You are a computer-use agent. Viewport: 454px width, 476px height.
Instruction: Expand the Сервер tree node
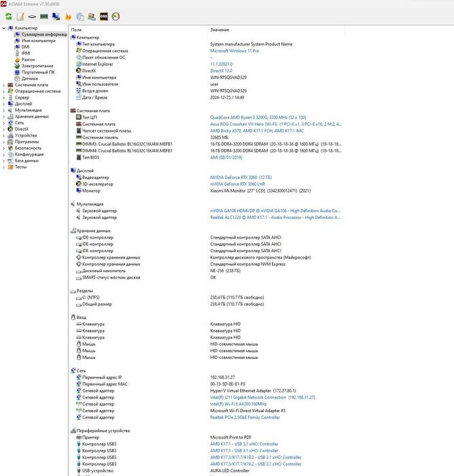tap(3, 97)
